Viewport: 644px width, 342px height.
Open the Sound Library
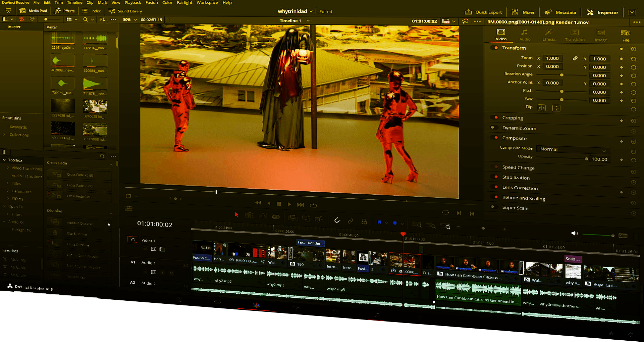coord(125,11)
